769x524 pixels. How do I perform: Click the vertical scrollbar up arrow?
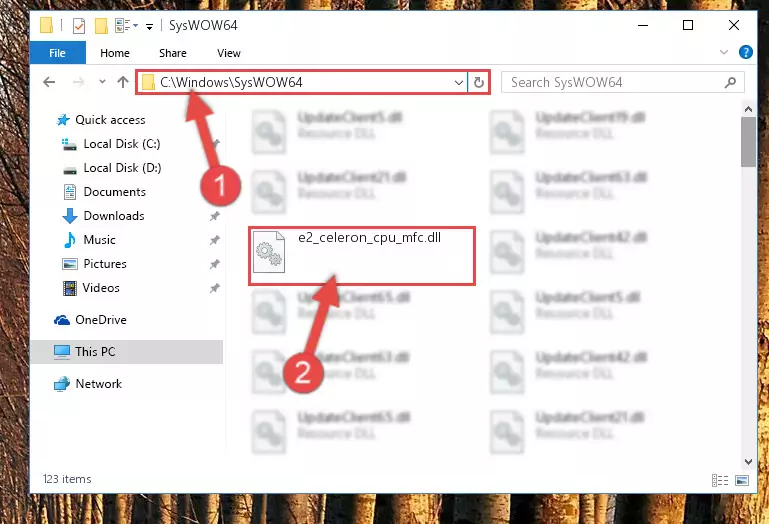click(748, 109)
